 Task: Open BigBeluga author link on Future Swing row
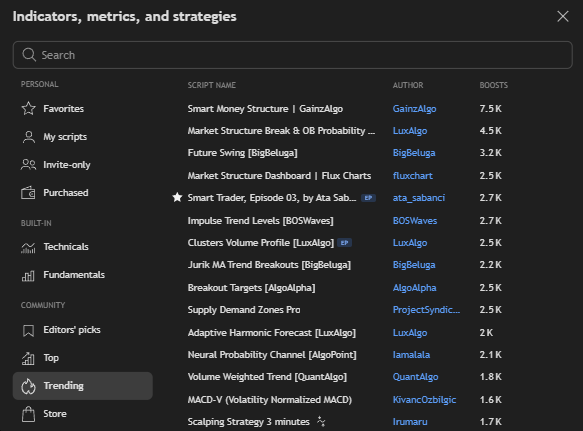click(414, 153)
